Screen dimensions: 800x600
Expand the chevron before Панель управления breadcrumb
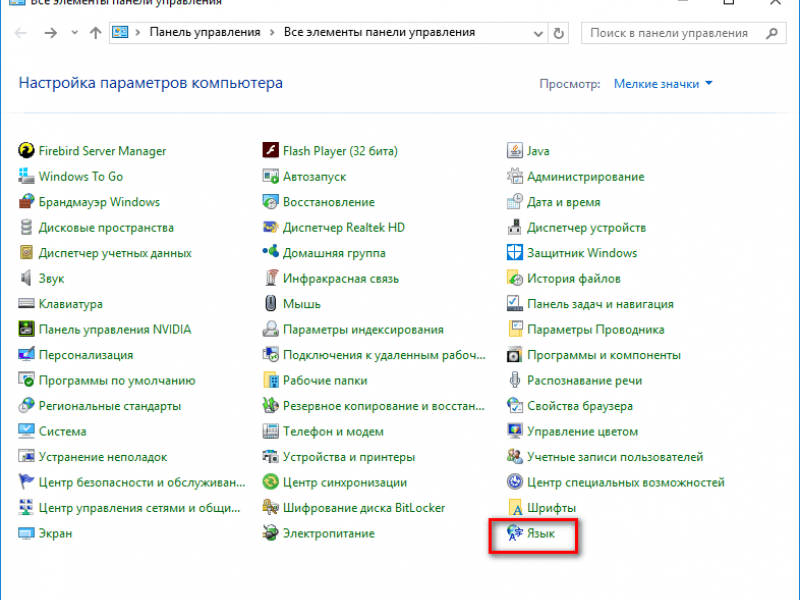(x=137, y=33)
